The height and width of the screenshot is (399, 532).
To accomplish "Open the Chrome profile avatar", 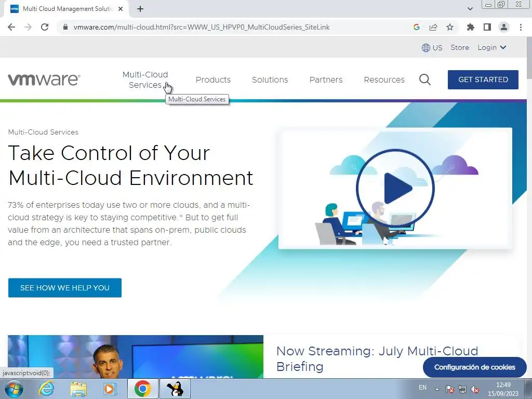I will tap(504, 27).
